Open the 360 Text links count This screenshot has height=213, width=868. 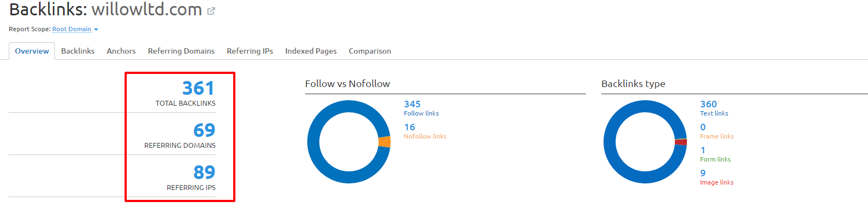(x=708, y=104)
